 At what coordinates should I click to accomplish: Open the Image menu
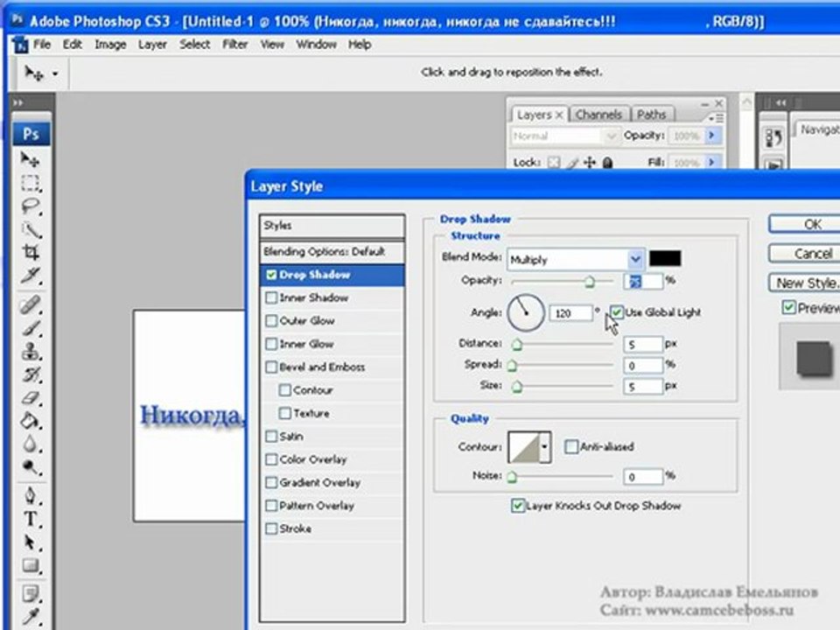click(x=110, y=45)
